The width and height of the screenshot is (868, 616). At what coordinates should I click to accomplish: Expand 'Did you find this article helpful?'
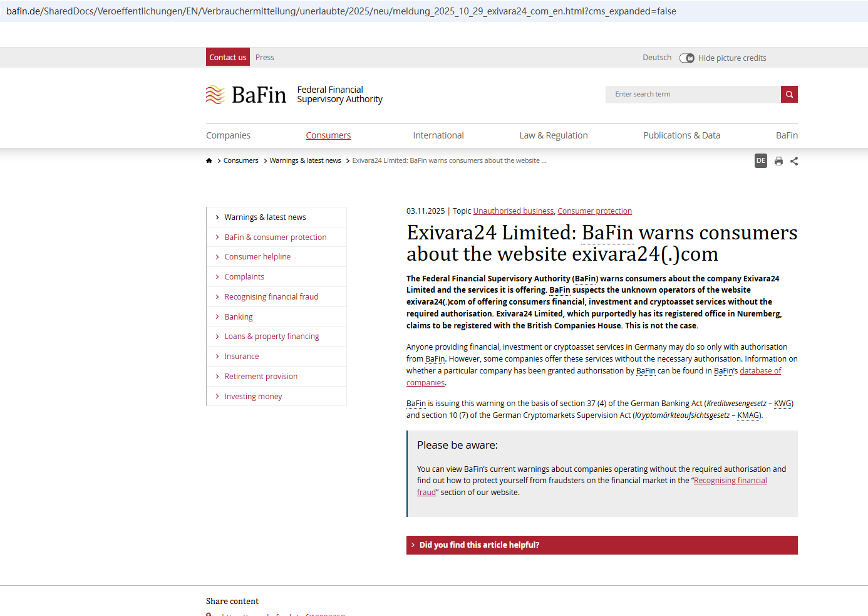602,545
